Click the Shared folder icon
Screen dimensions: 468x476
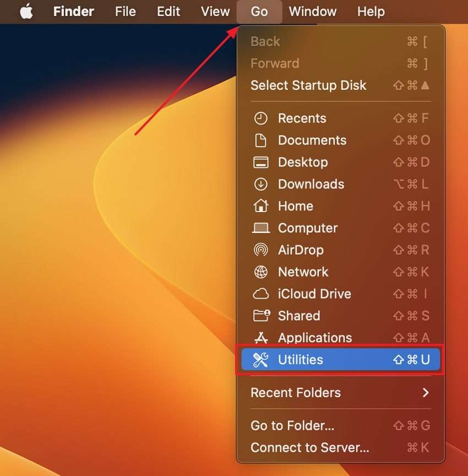click(261, 316)
